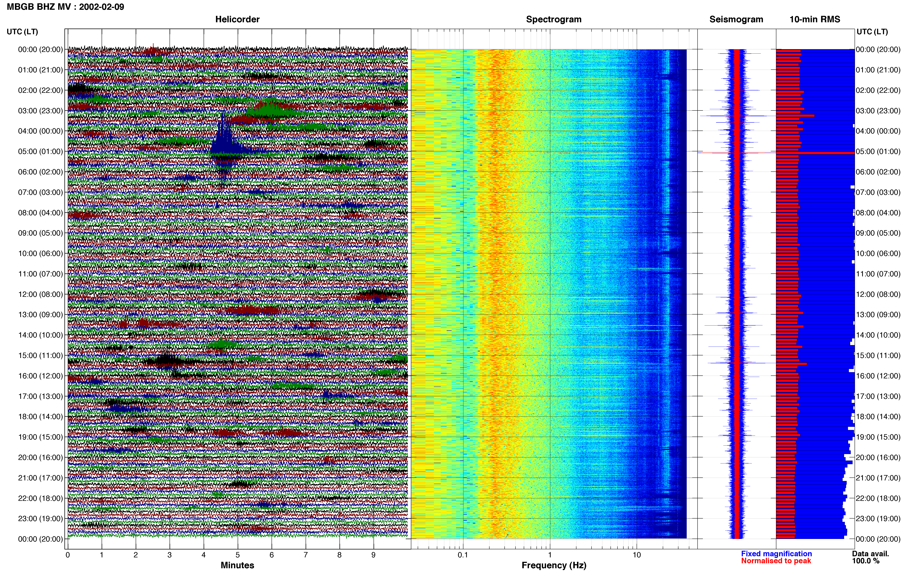
Task: Click the 'Seismogram' panel heading
Action: (x=736, y=20)
